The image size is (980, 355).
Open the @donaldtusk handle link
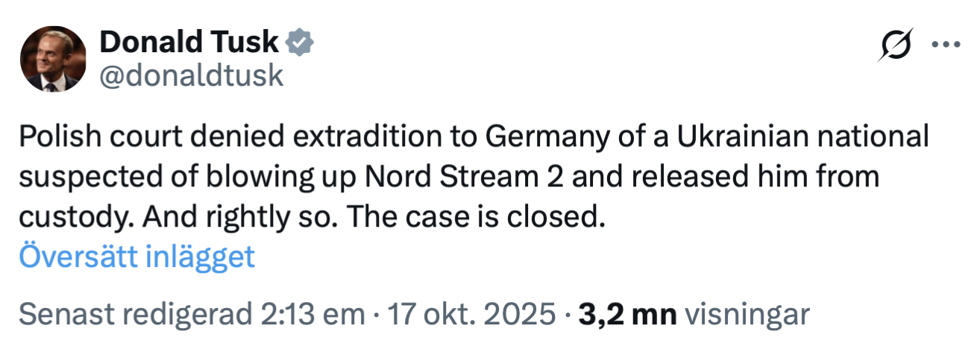pos(192,75)
